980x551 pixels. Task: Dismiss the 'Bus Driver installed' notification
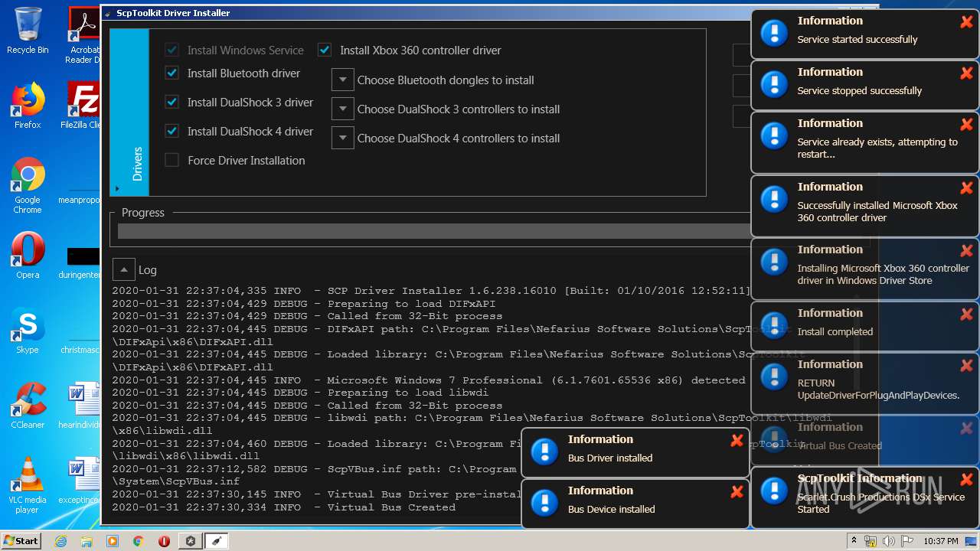(x=737, y=441)
